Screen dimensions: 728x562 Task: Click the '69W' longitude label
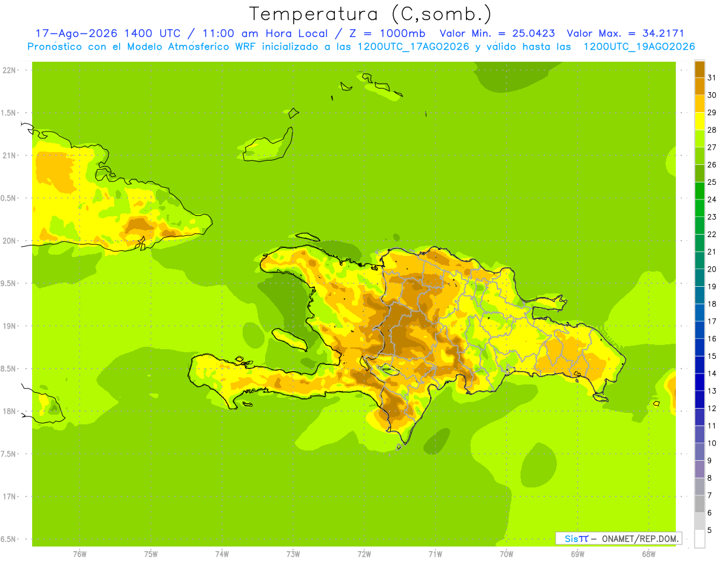point(578,554)
